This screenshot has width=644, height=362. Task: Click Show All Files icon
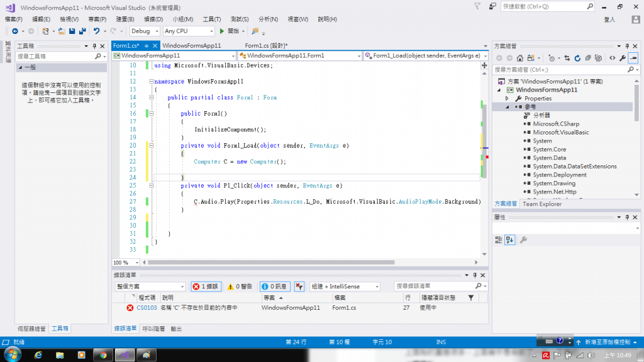coord(599,58)
